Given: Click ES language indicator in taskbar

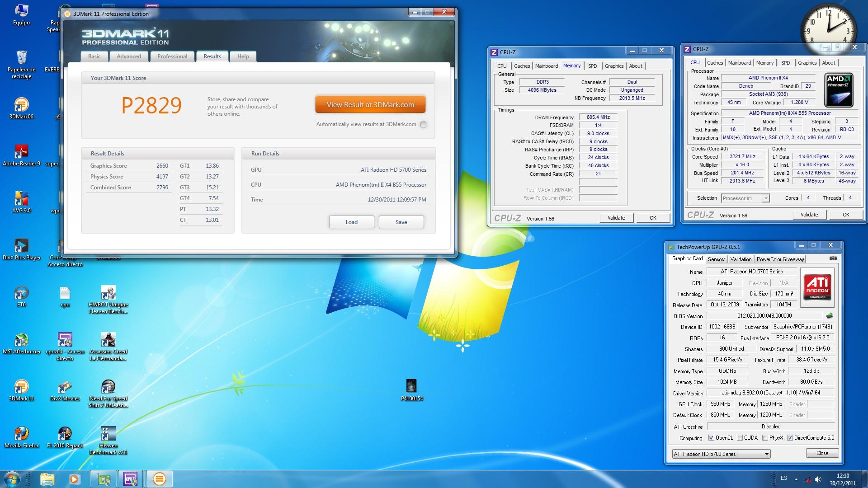Looking at the screenshot, I should pyautogui.click(x=783, y=478).
